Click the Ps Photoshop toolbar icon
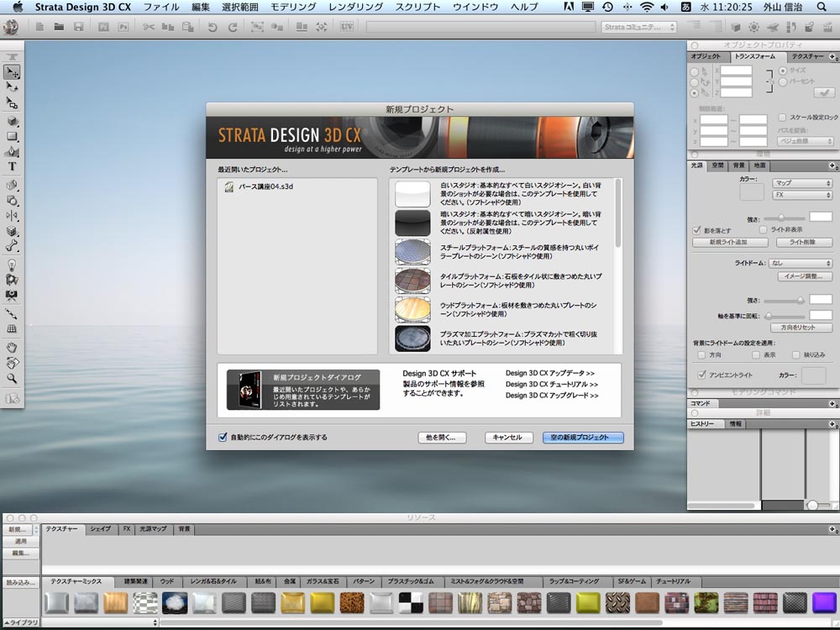Viewport: 840px width, 630px height. click(x=123, y=26)
